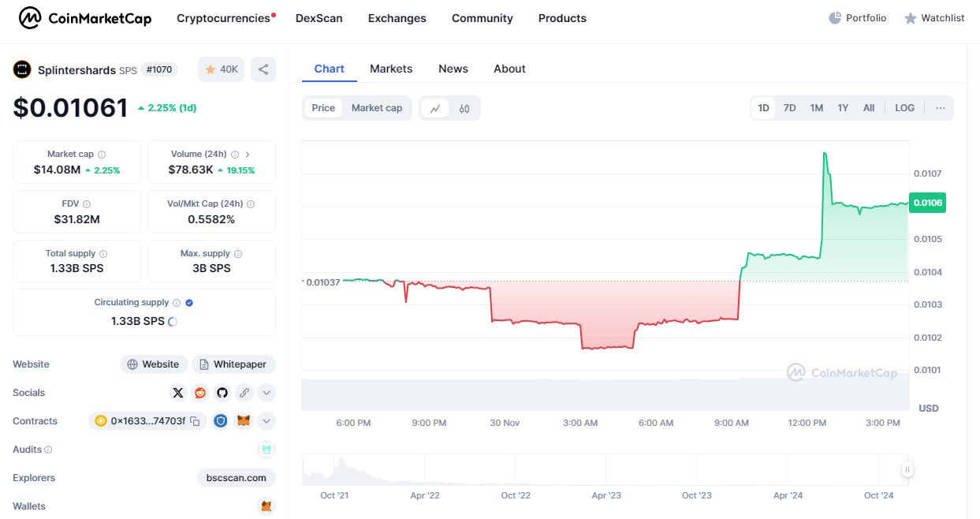This screenshot has width=980, height=519.
Task: Expand more contracts chevron
Action: point(266,421)
